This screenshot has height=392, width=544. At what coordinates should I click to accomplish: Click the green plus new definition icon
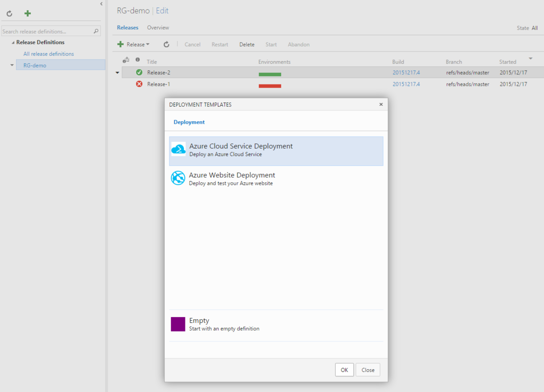[28, 13]
